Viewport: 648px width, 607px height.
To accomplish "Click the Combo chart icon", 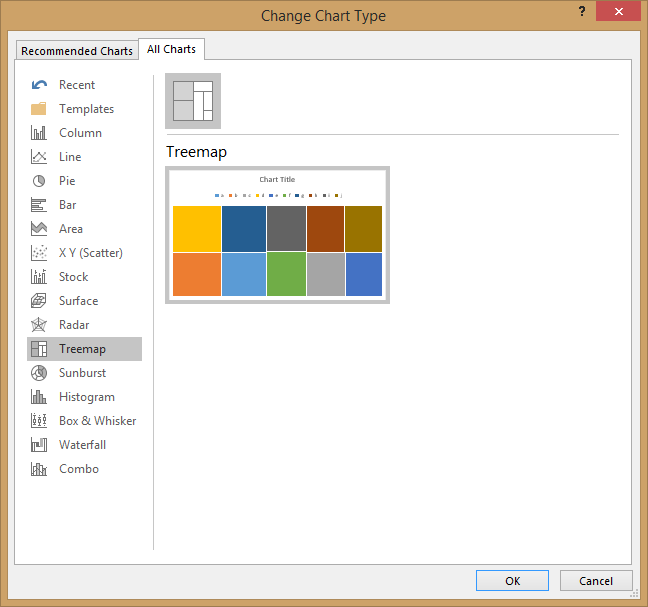I will coord(39,469).
